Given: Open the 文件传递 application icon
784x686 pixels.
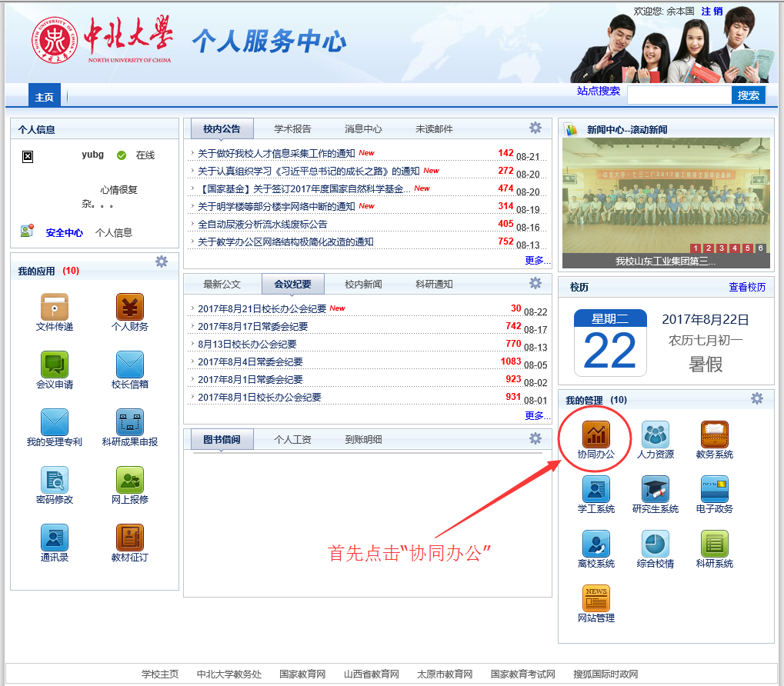Looking at the screenshot, I should tap(55, 307).
